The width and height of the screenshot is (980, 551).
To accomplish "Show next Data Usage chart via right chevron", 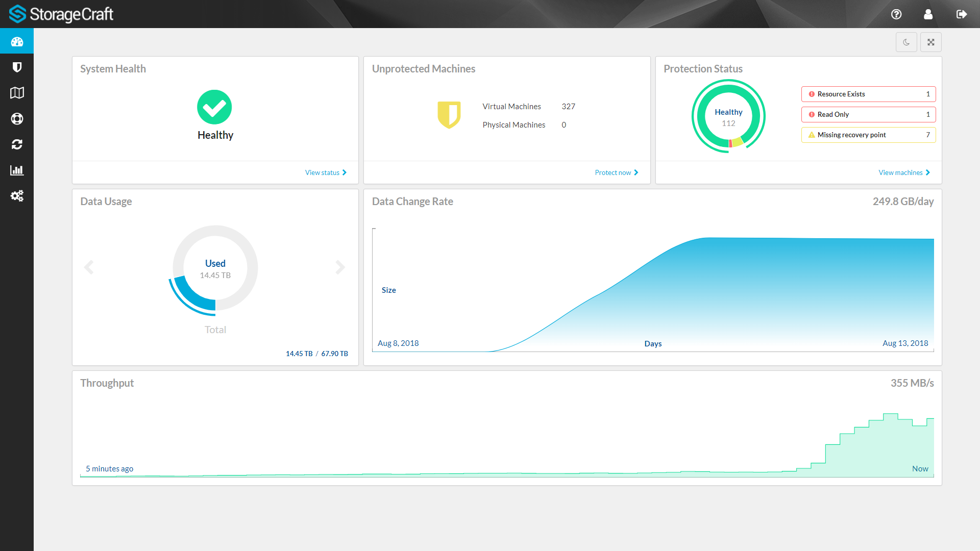I will click(x=340, y=267).
